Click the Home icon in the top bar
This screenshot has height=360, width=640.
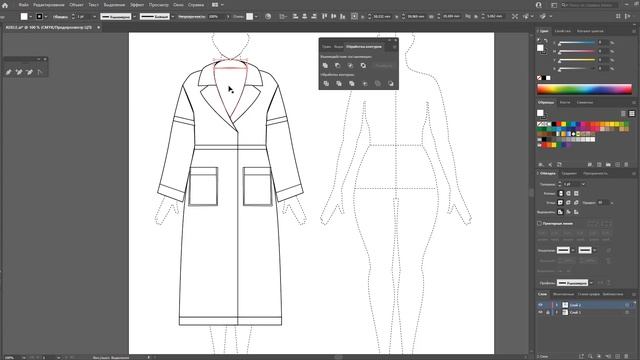(x=5, y=5)
